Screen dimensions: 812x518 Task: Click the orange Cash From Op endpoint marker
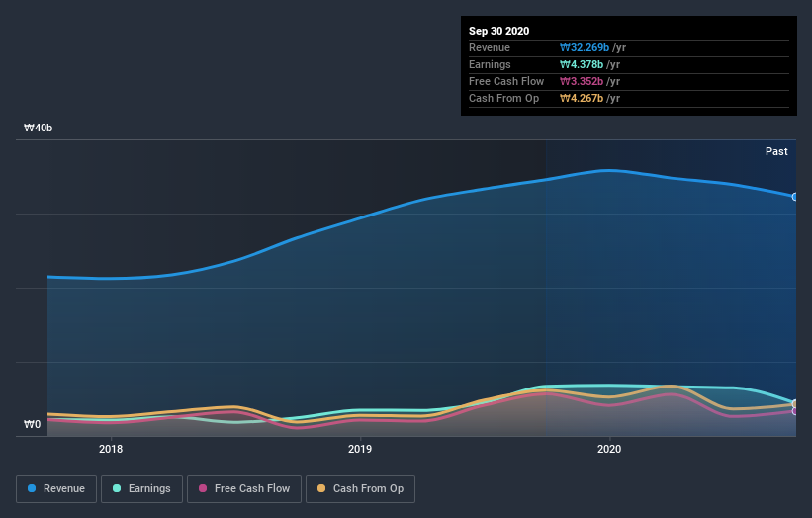click(x=795, y=403)
